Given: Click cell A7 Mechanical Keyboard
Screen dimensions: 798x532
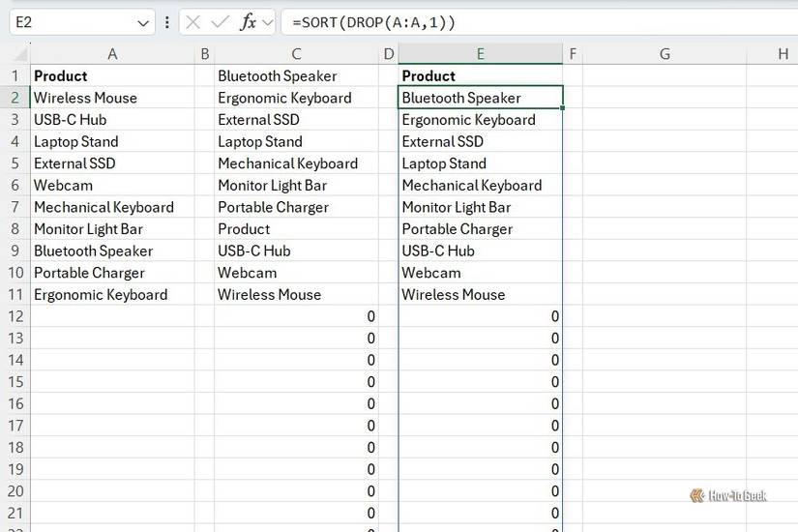Looking at the screenshot, I should (112, 207).
